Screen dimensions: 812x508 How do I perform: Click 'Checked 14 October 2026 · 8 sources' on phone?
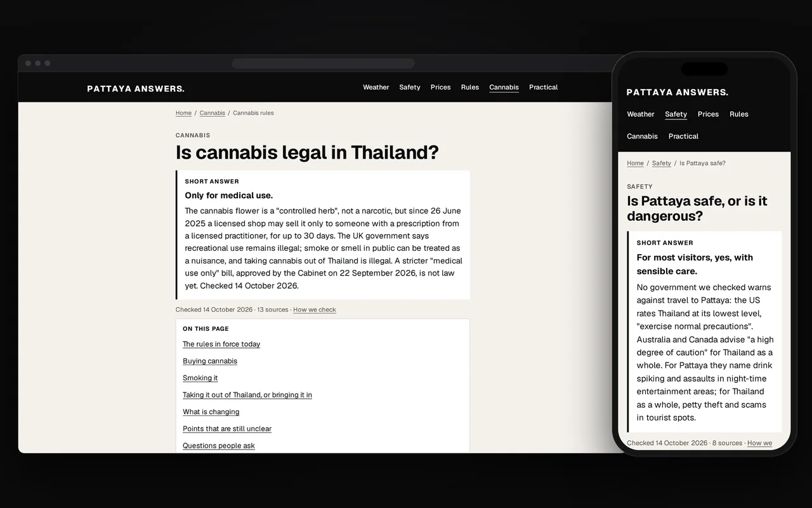[x=684, y=443]
